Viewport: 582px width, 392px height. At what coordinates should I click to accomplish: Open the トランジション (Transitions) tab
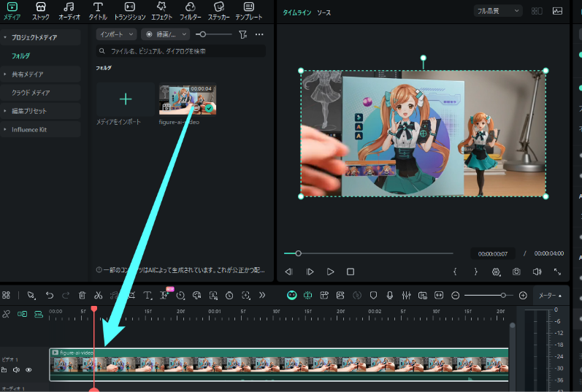130,10
